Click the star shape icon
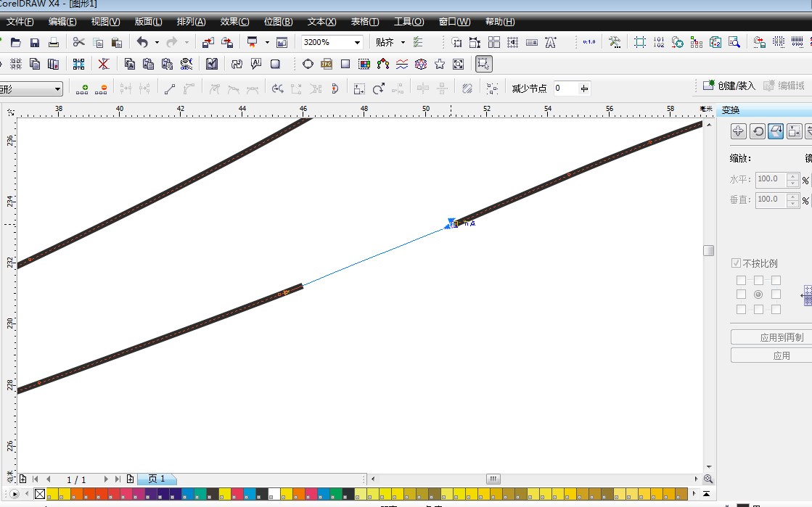Viewport: 812px width, 507px height. click(x=440, y=65)
